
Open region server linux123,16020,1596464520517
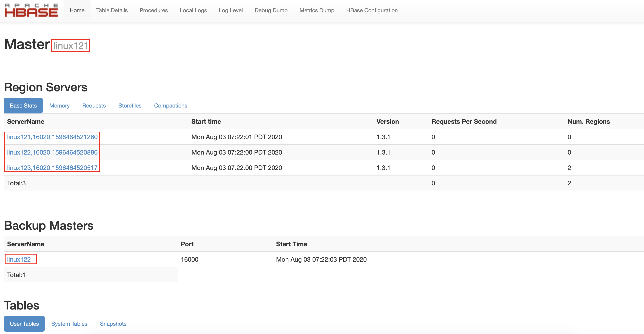click(52, 168)
